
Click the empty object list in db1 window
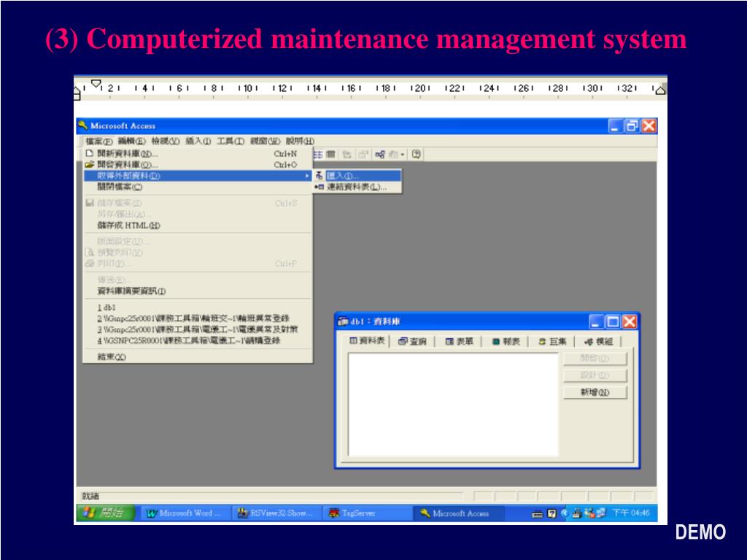click(x=453, y=404)
